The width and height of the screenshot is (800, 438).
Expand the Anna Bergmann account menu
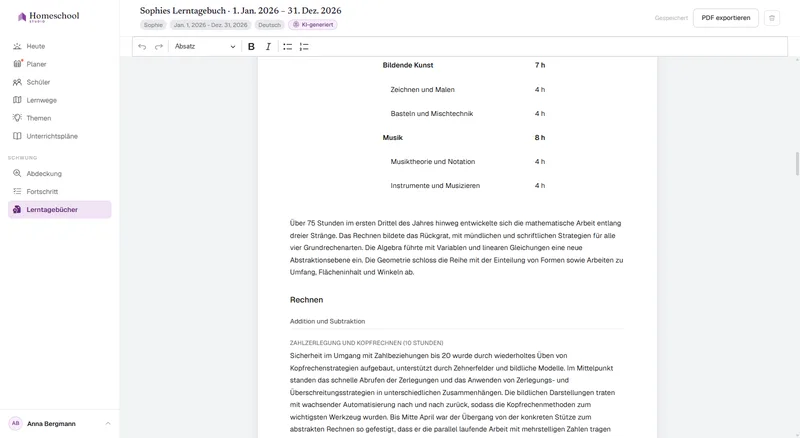pyautogui.click(x=60, y=423)
